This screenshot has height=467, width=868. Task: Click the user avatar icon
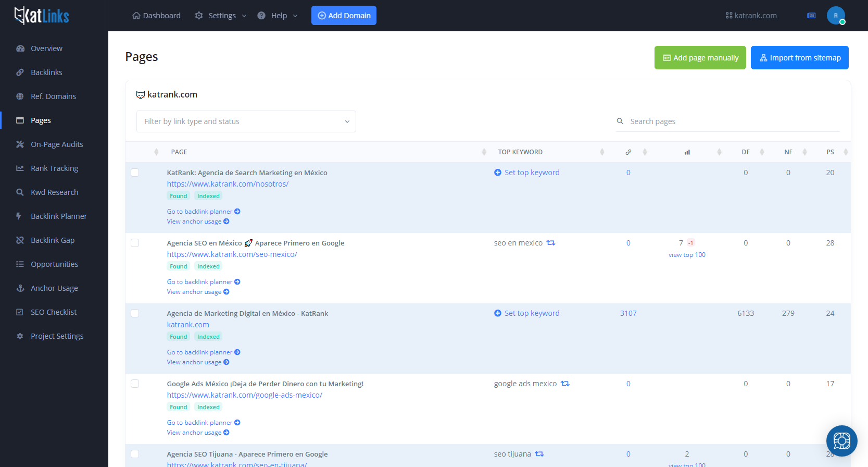pos(835,16)
